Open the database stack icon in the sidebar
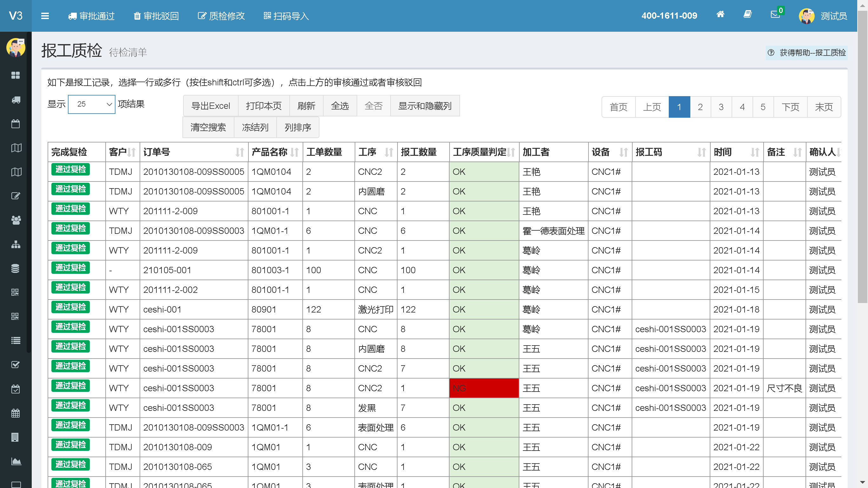 [16, 268]
